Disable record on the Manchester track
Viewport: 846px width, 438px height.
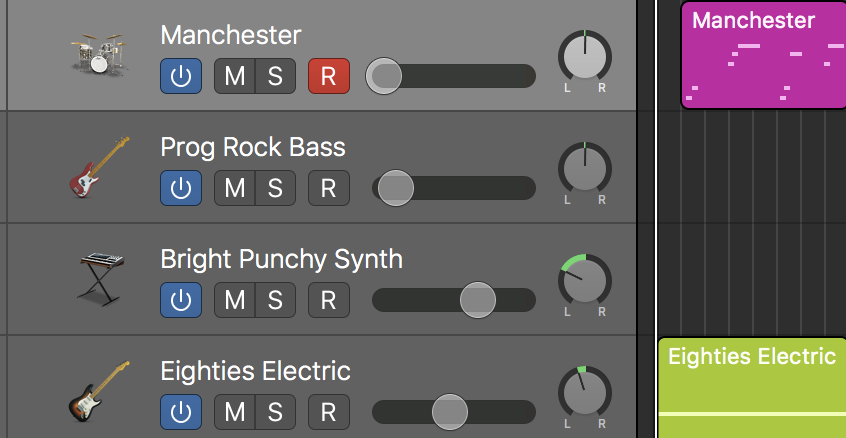pos(328,76)
